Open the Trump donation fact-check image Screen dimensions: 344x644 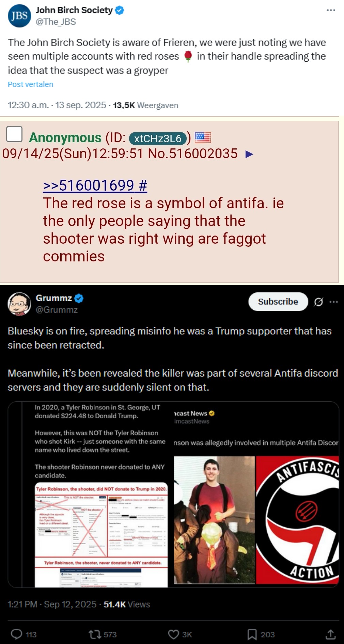[101, 534]
